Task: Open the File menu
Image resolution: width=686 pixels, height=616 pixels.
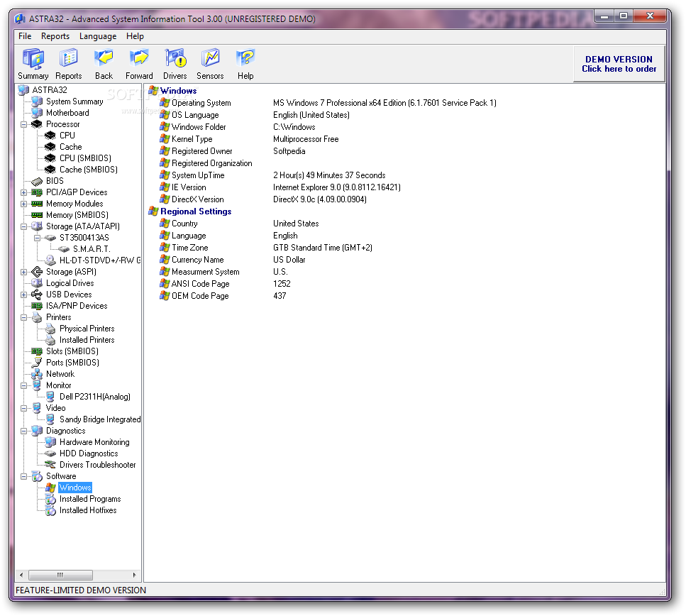Action: [x=25, y=36]
